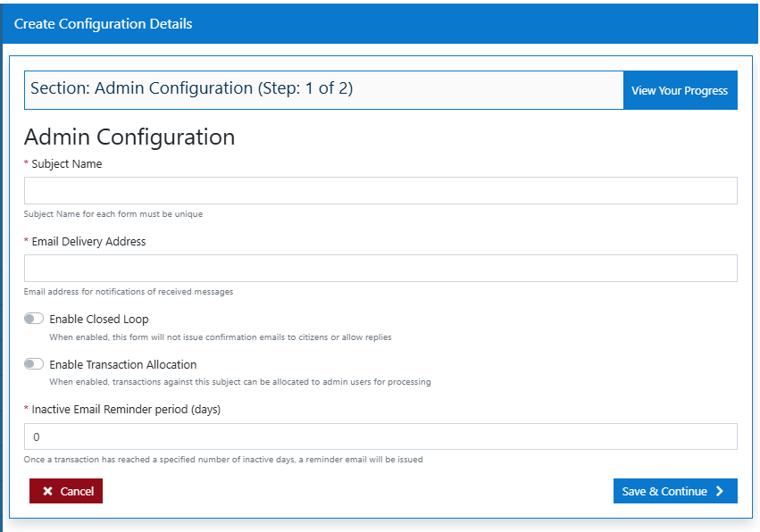Click hint 'Subject Name for each form must be unique'
Screen dimensions: 760x532
click(x=113, y=214)
